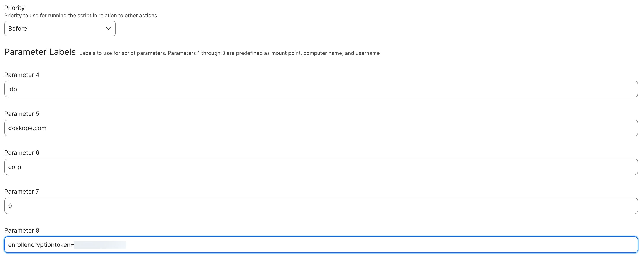Screen dimensions: 644x262
Task: Open the Priority dropdown showing Before
Action: coord(60,29)
